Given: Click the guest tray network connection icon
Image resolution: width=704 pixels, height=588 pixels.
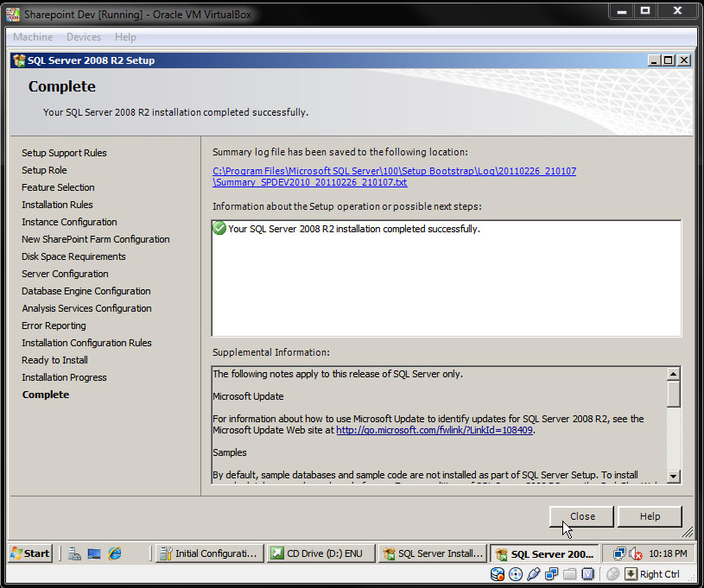Looking at the screenshot, I should pyautogui.click(x=619, y=553).
